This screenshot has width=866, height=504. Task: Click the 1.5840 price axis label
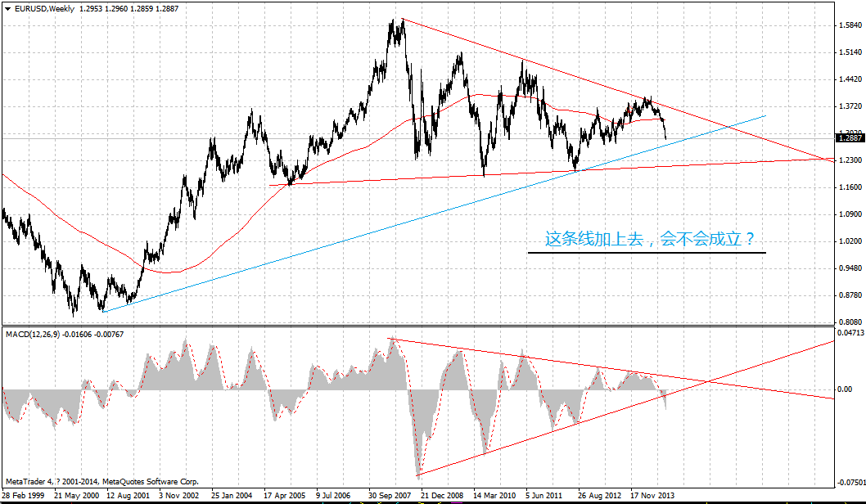pos(850,25)
